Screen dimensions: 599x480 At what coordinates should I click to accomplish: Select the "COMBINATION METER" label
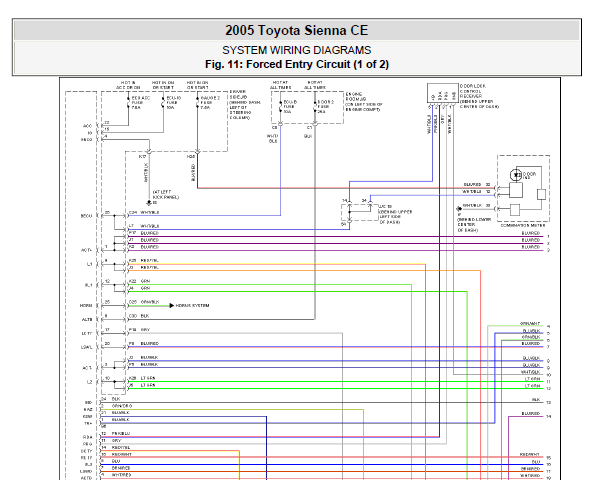(x=523, y=225)
